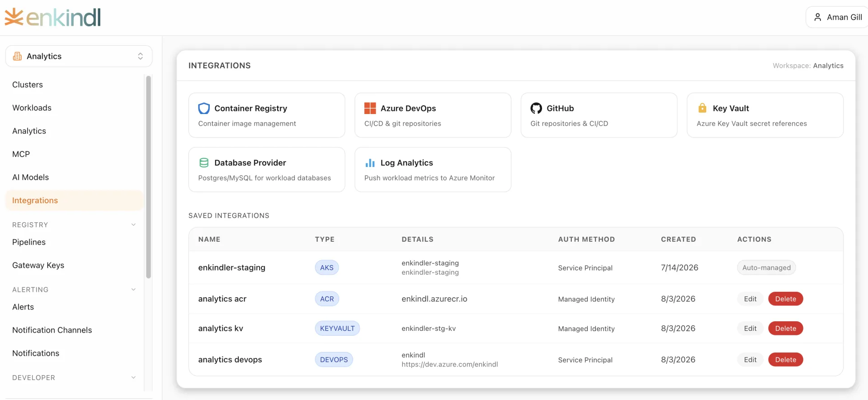
Task: Click the user profile icon beside Aman Gill
Action: (x=817, y=17)
